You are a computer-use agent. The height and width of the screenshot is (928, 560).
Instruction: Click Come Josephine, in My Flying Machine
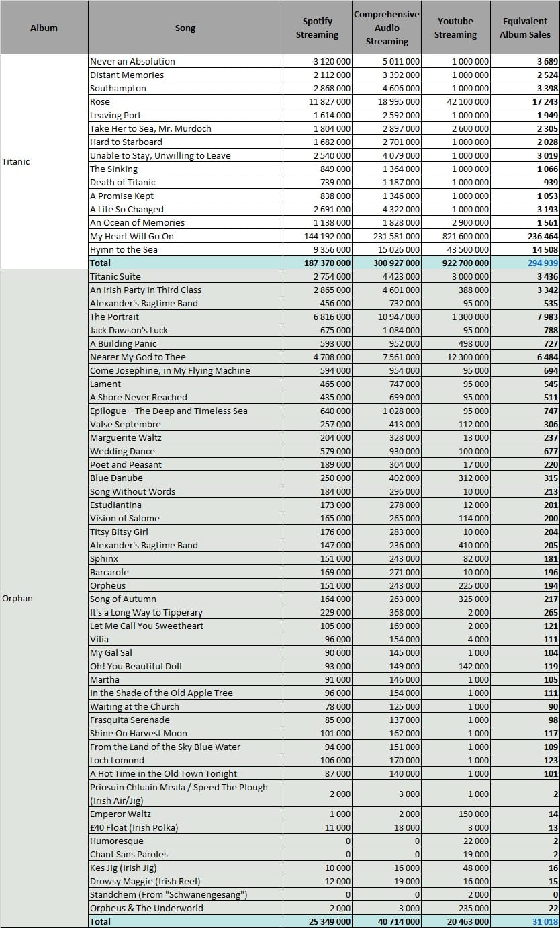[x=170, y=370]
